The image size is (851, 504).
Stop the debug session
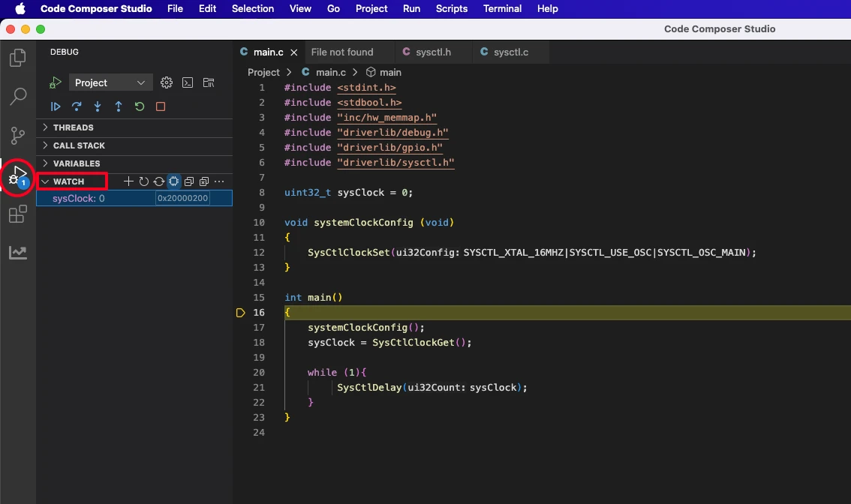coord(161,106)
